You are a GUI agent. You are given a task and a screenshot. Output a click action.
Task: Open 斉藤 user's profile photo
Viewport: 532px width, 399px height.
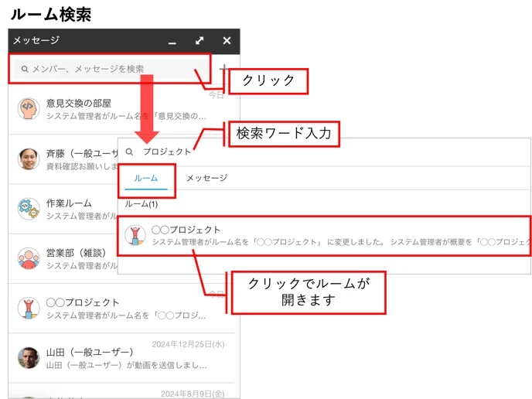29,159
